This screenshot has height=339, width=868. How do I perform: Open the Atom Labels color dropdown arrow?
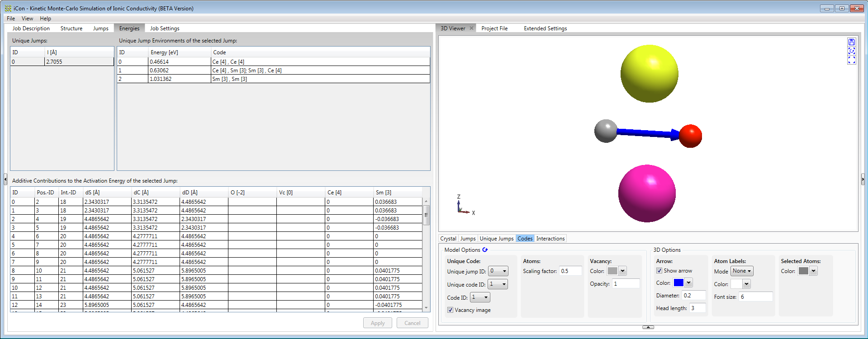(x=746, y=284)
